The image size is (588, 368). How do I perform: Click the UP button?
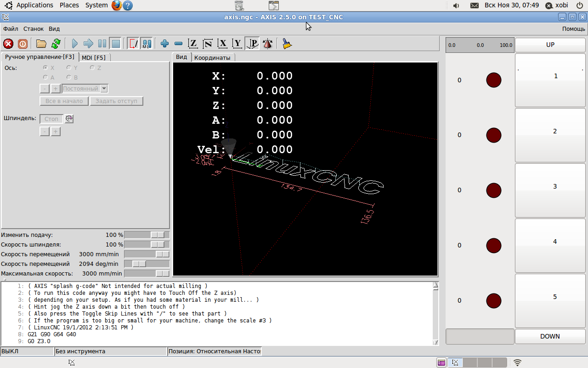550,45
